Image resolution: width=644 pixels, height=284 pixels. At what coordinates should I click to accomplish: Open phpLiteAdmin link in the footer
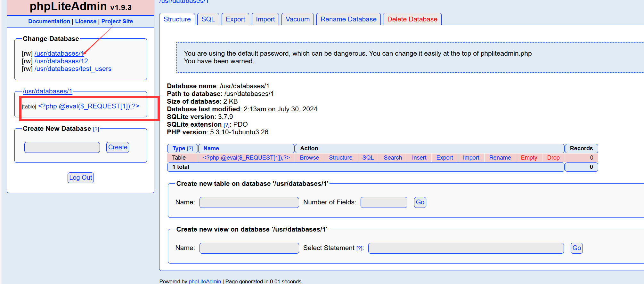tap(205, 281)
